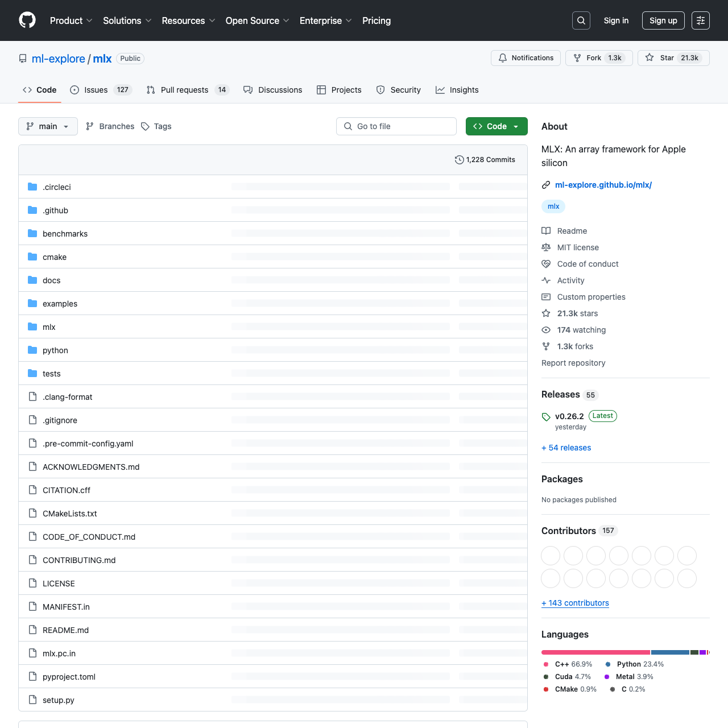Image resolution: width=728 pixels, height=728 pixels.
Task: Select the Code tab
Action: click(39, 90)
